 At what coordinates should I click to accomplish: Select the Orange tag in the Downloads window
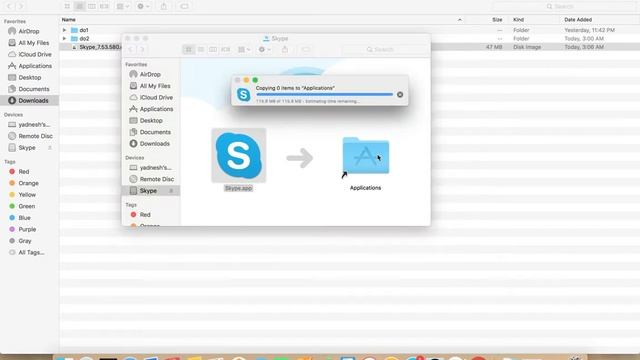click(29, 183)
